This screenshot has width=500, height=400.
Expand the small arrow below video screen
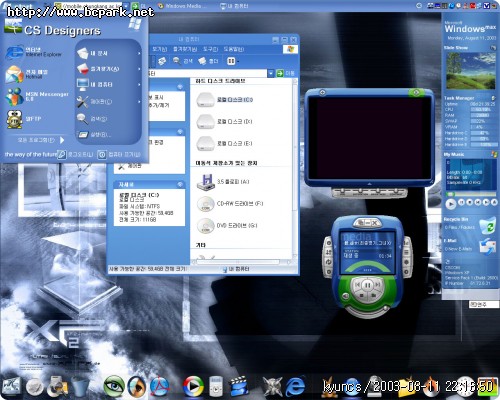[369, 184]
